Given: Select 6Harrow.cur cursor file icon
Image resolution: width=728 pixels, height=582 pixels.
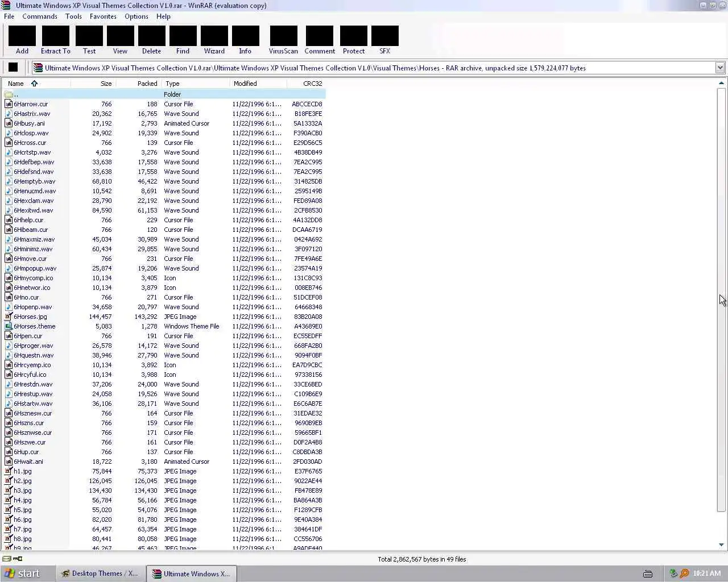Looking at the screenshot, I should click(x=9, y=104).
